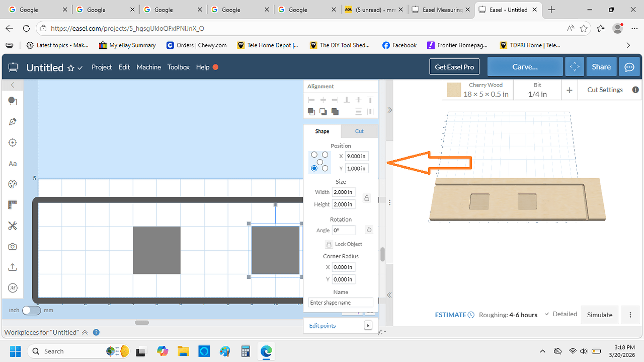Open the Help menu
The width and height of the screenshot is (644, 362).
point(203,67)
